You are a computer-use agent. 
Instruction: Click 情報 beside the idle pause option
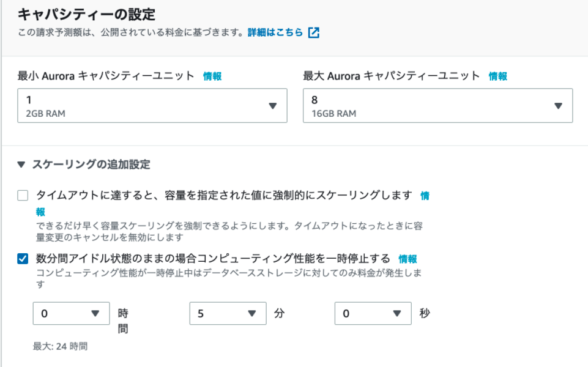(408, 259)
